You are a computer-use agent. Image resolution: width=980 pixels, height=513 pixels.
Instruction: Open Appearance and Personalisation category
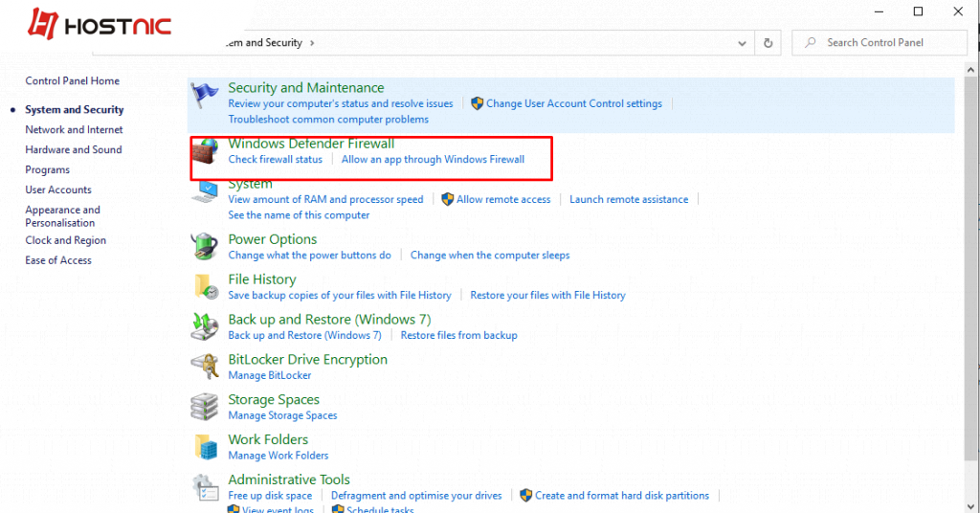point(62,216)
